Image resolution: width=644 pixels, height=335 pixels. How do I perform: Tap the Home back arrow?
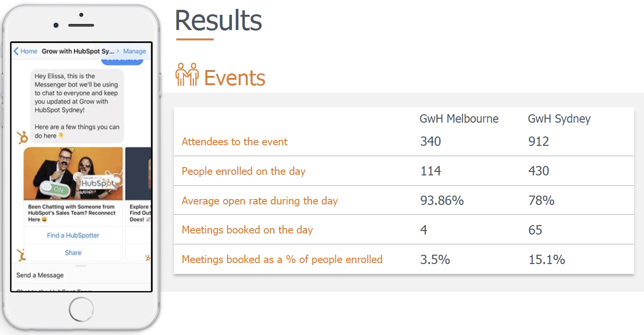click(16, 51)
